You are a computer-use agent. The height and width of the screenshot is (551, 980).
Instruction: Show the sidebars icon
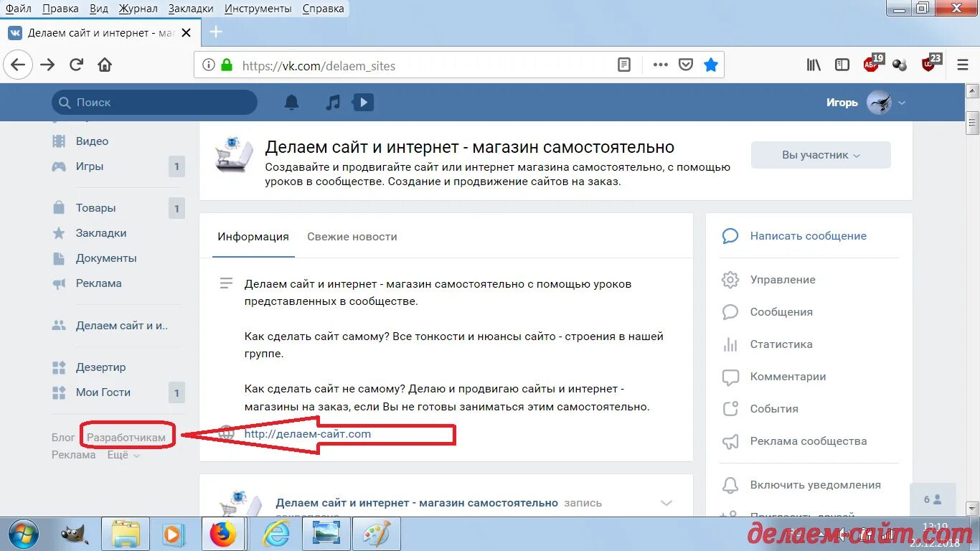842,65
